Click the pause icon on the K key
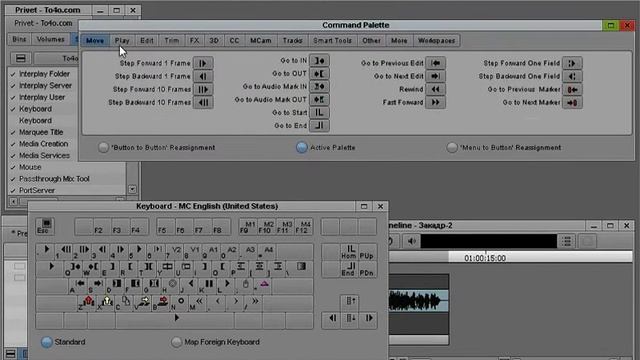640x360 pixels. 209,283
